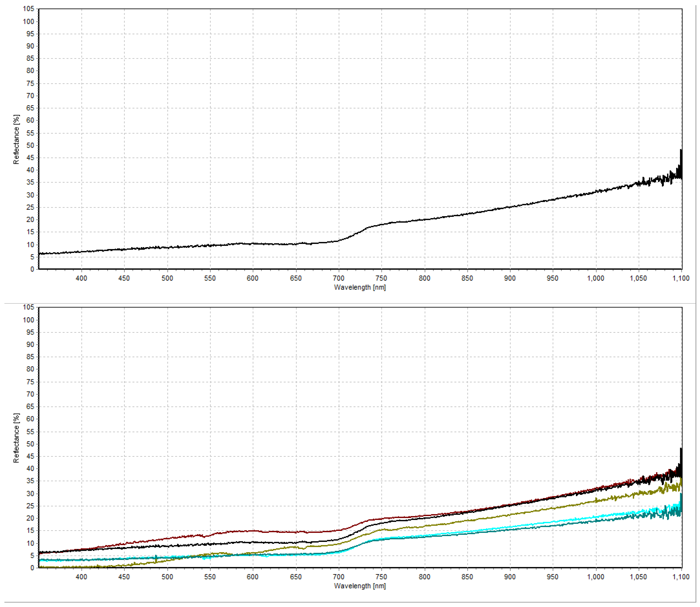
Task: Click the Wavelength [nm] label of multi-curve chart
Action: pos(360,586)
